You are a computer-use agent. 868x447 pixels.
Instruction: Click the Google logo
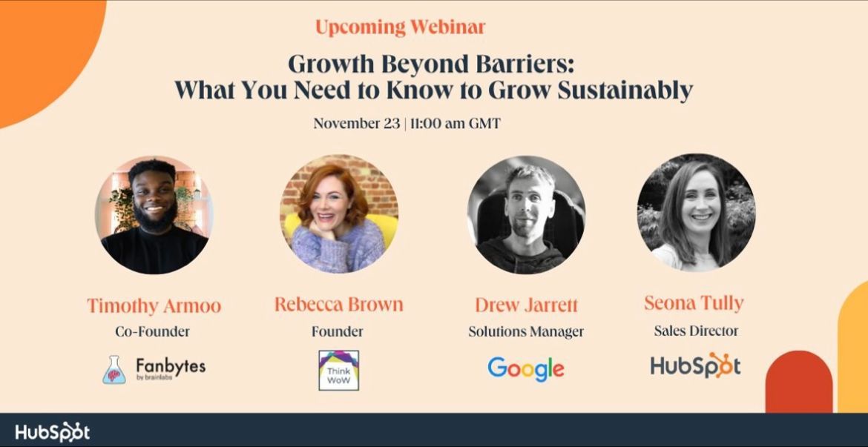click(x=526, y=370)
